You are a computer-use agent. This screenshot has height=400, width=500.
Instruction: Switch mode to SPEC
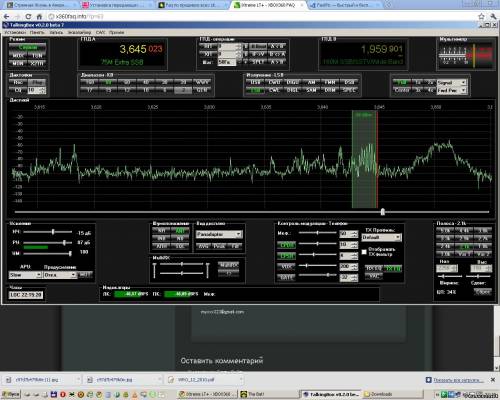click(x=349, y=90)
